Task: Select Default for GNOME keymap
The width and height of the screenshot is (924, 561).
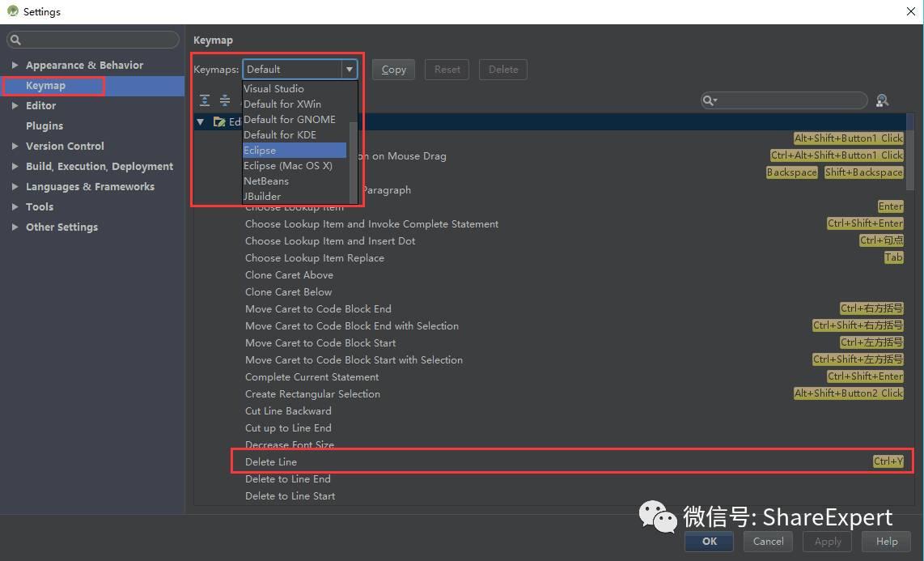Action: [x=295, y=120]
